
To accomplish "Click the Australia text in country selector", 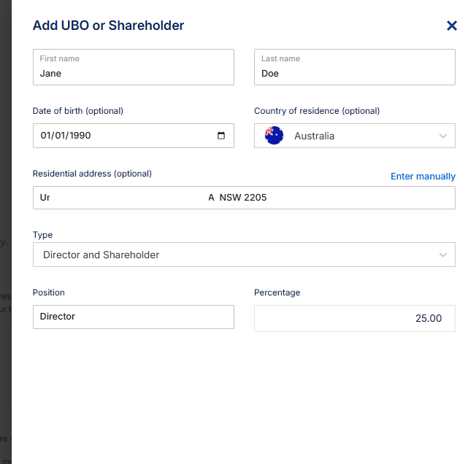I will tap(314, 136).
